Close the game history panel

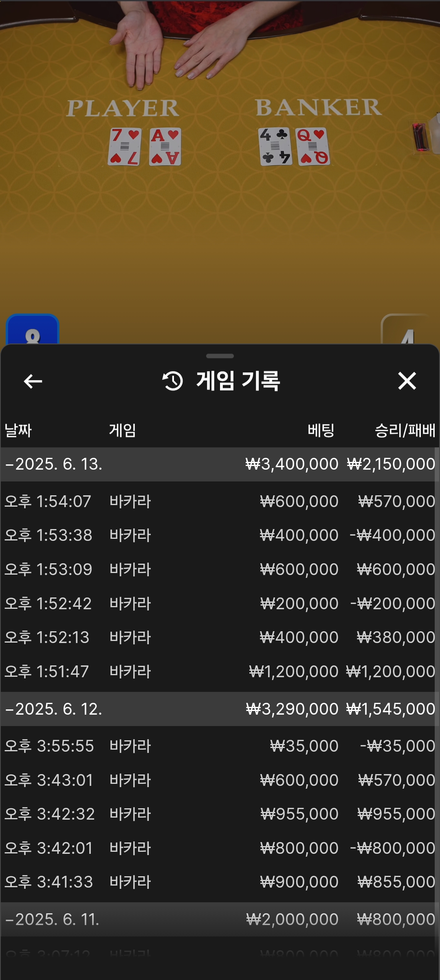tap(407, 381)
